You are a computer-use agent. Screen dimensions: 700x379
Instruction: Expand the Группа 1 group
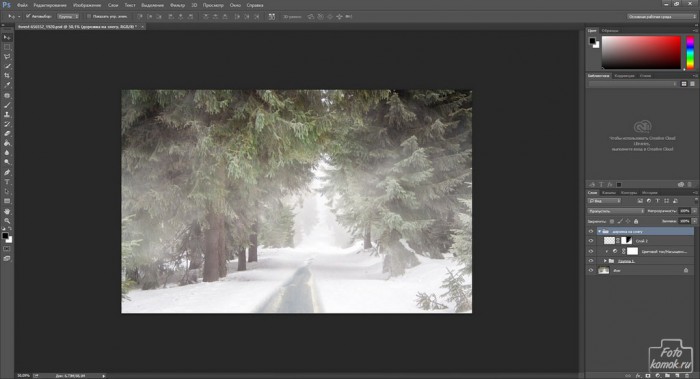[605, 261]
